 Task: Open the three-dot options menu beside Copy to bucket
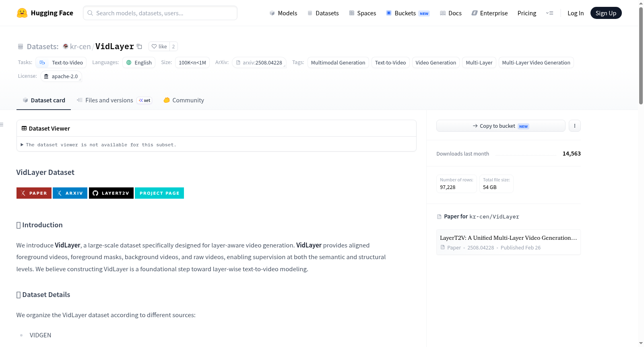pos(574,126)
